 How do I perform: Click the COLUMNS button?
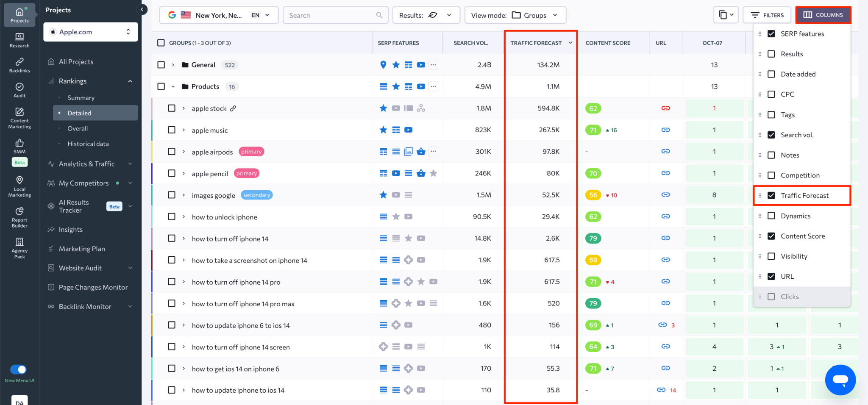823,15
